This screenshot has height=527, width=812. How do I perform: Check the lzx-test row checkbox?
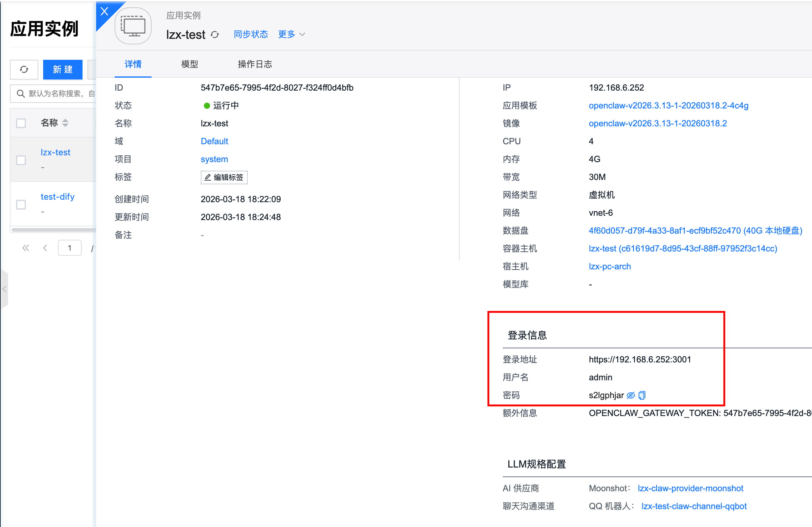(x=21, y=160)
